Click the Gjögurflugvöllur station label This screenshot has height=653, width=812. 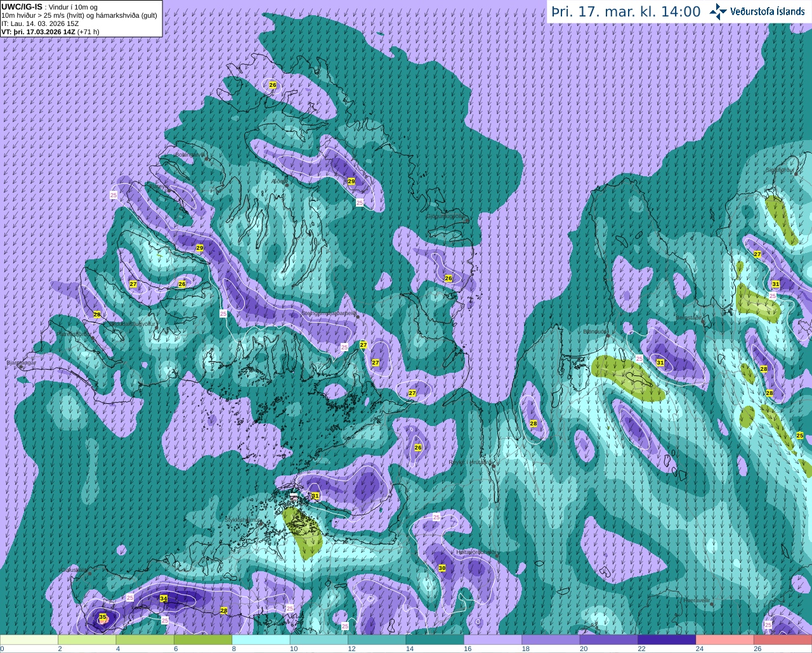coord(446,216)
